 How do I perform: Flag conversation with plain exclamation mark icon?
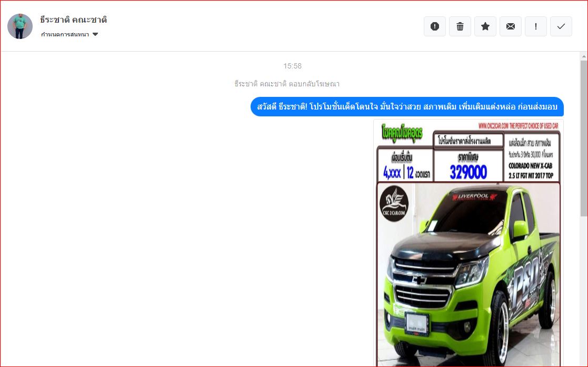535,26
